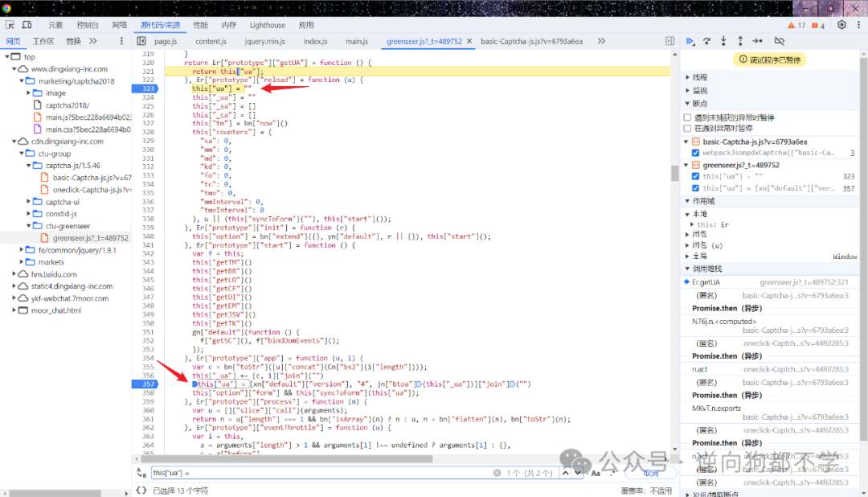This screenshot has height=497, width=868.
Task: Expand the hm.baidu.com tree node
Action: pos(14,274)
